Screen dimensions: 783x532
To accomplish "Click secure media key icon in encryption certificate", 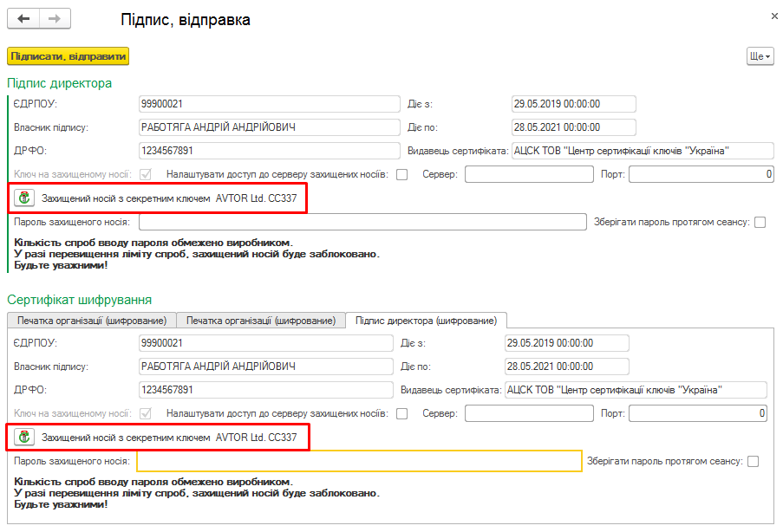I will pyautogui.click(x=24, y=438).
